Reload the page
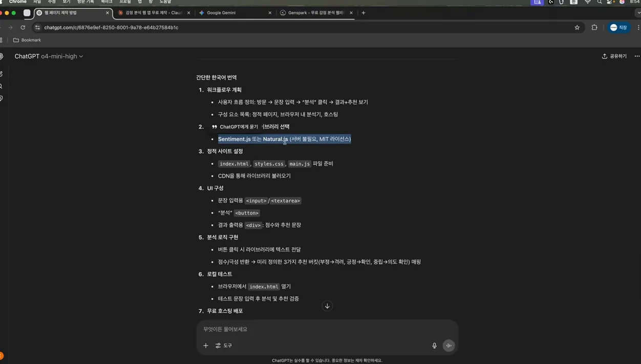Viewport: 641px width, 364px height. point(23,28)
